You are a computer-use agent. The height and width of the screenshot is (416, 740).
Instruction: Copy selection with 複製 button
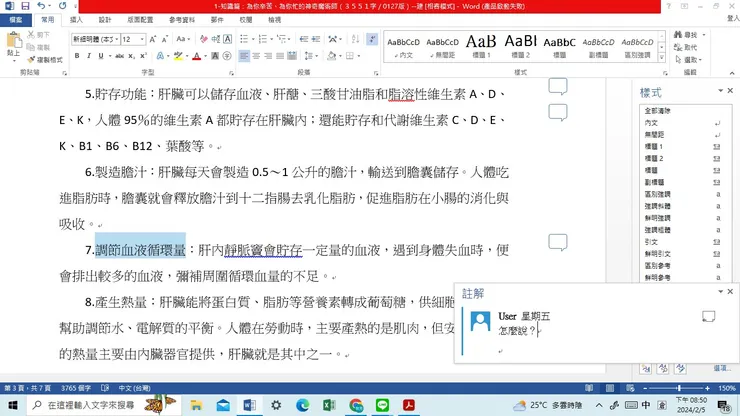(x=38, y=47)
